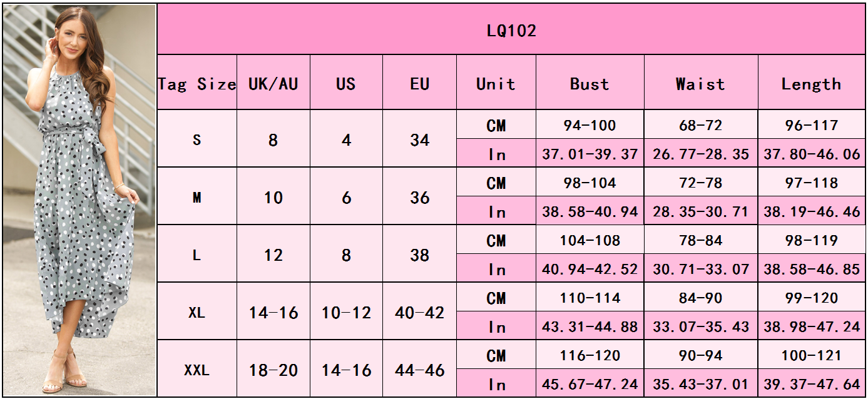The width and height of the screenshot is (868, 399).
Task: Click the XL tag size cell
Action: (x=197, y=313)
